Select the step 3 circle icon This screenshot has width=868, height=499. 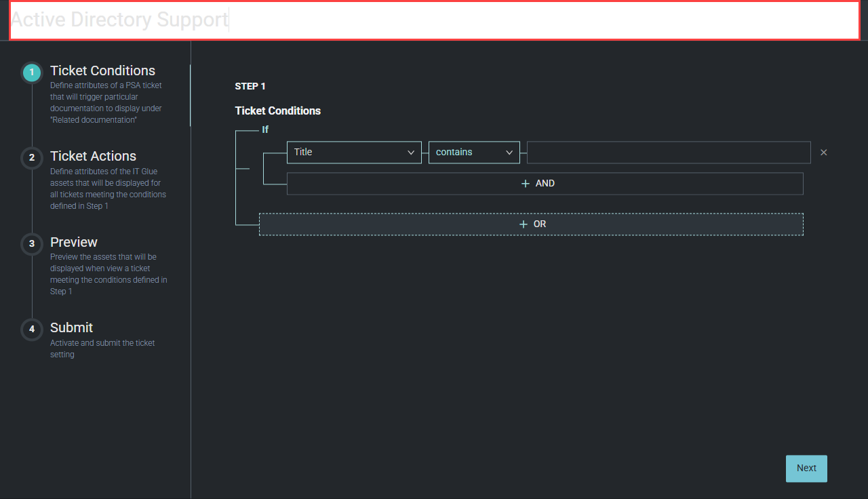click(32, 243)
